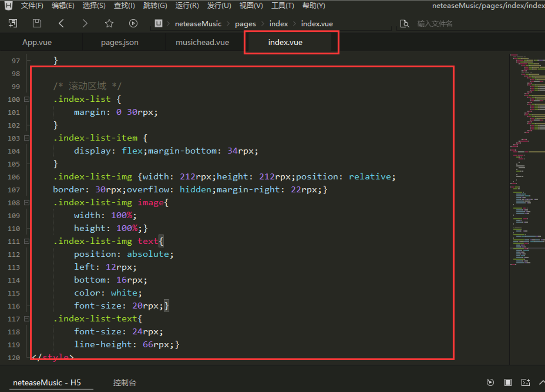Collapse fold at line 111

[27, 241]
